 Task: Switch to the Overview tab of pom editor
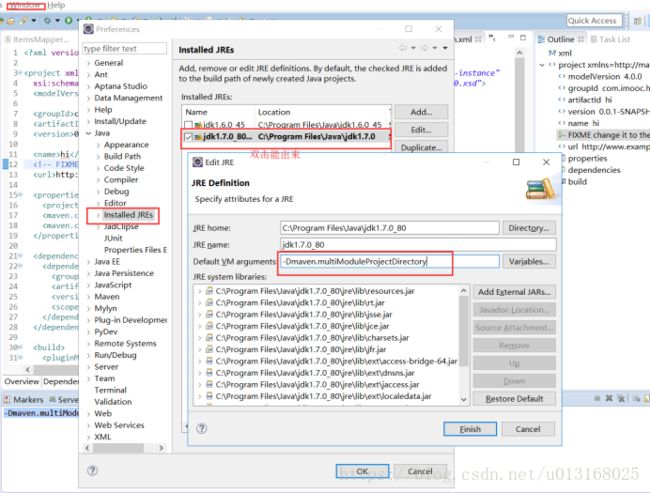click(x=22, y=381)
